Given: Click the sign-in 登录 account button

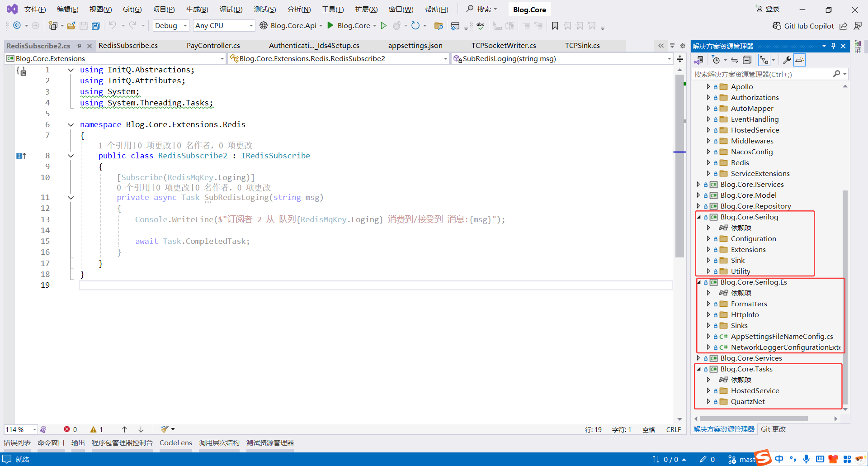Looking at the screenshot, I should pyautogui.click(x=768, y=9).
